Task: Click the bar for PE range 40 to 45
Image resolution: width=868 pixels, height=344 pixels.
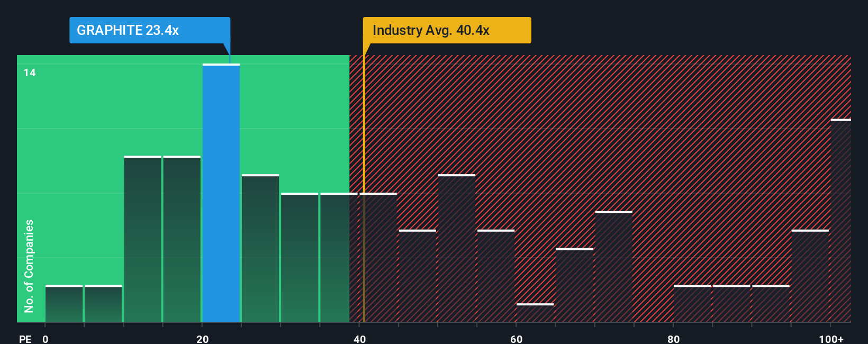Action: pyautogui.click(x=378, y=257)
